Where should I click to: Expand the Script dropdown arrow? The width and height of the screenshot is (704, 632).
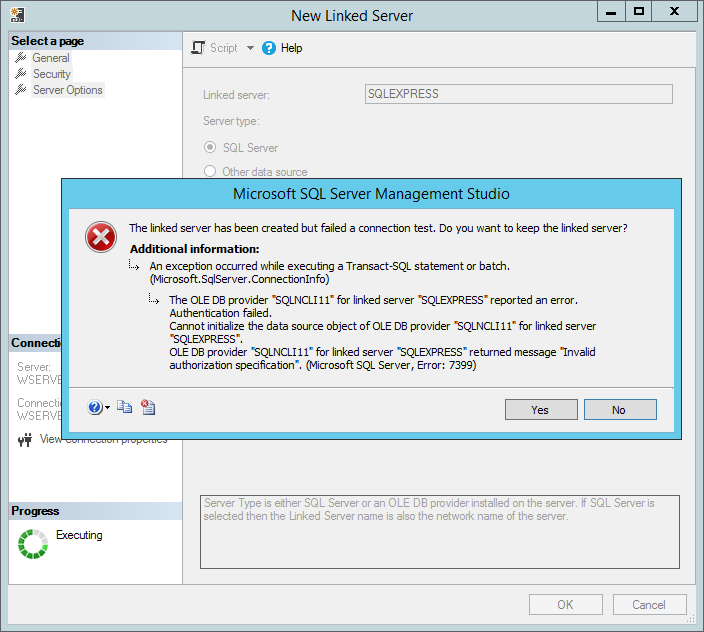[x=250, y=48]
